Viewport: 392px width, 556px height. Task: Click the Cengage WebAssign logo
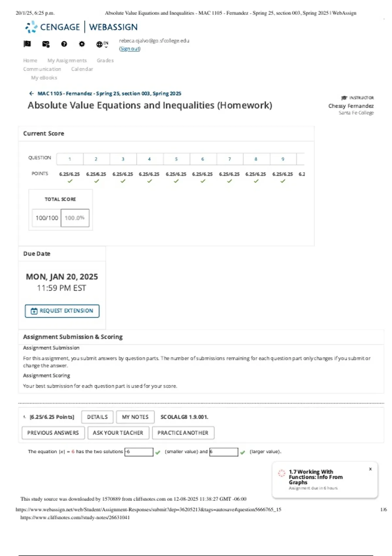point(81,27)
